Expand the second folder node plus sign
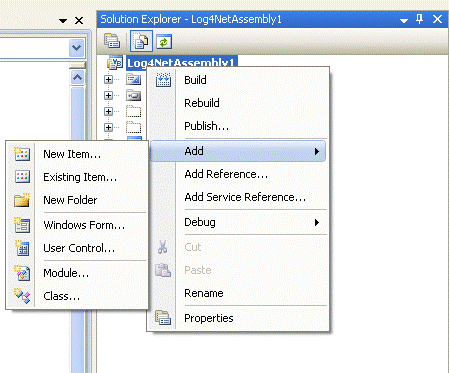 (x=108, y=95)
